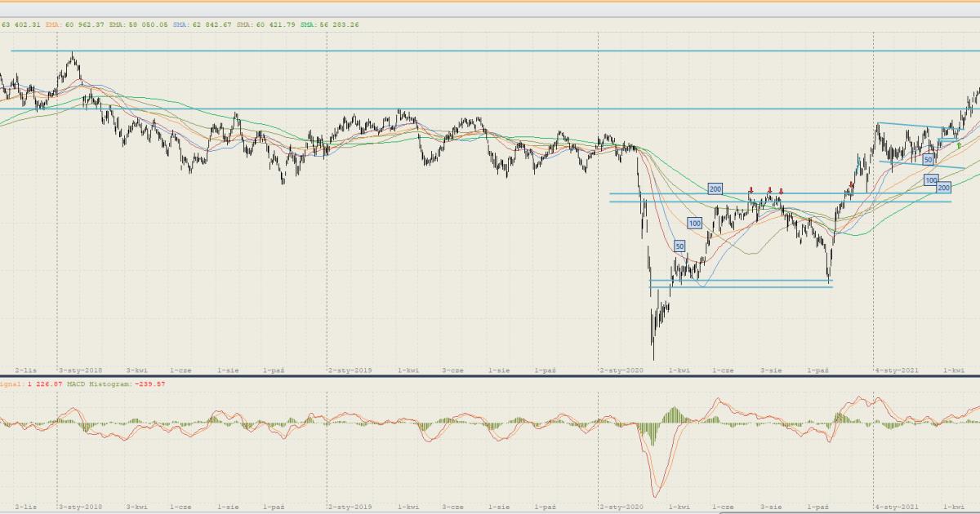Click the divider between price and MACD panels
This screenshot has height=514, width=980.
pos(490,376)
